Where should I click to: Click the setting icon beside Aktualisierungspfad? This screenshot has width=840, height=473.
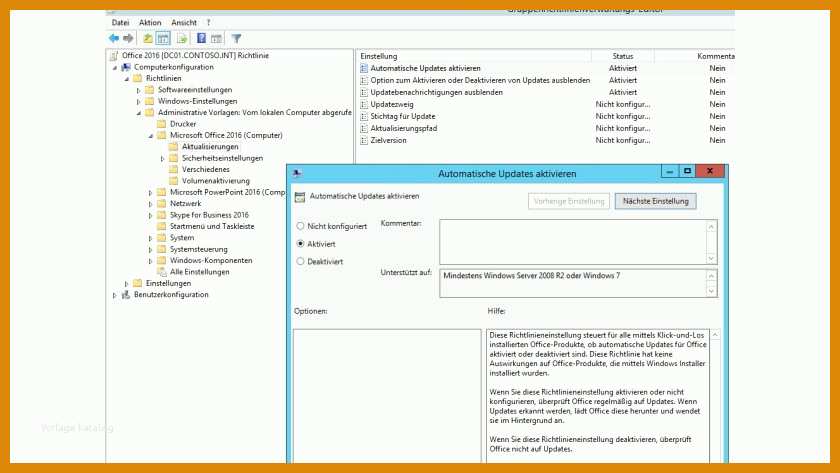(x=364, y=129)
